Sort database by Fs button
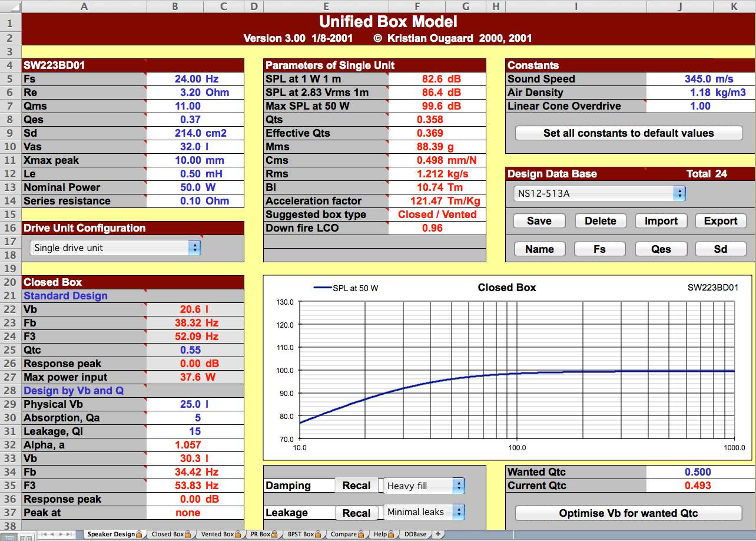756x541 pixels. click(601, 249)
